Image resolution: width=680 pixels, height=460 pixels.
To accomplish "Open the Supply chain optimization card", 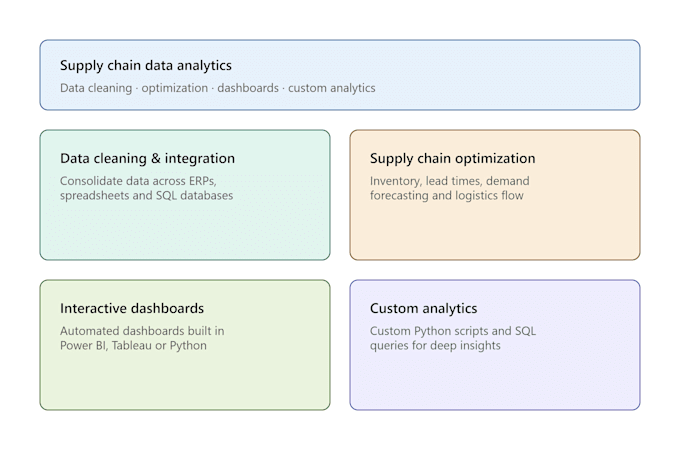I will click(x=495, y=195).
